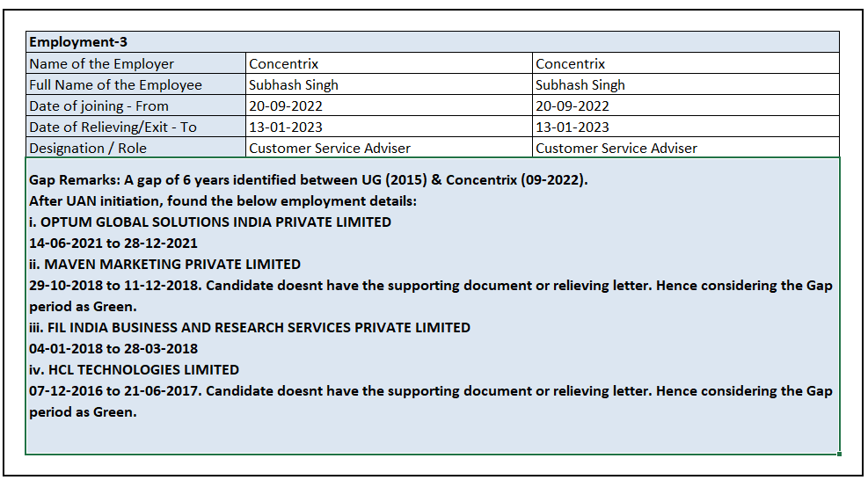This screenshot has width=868, height=480.
Task: Click the 'Date of Relieving/Exit - To' cell
Action: [x=136, y=127]
